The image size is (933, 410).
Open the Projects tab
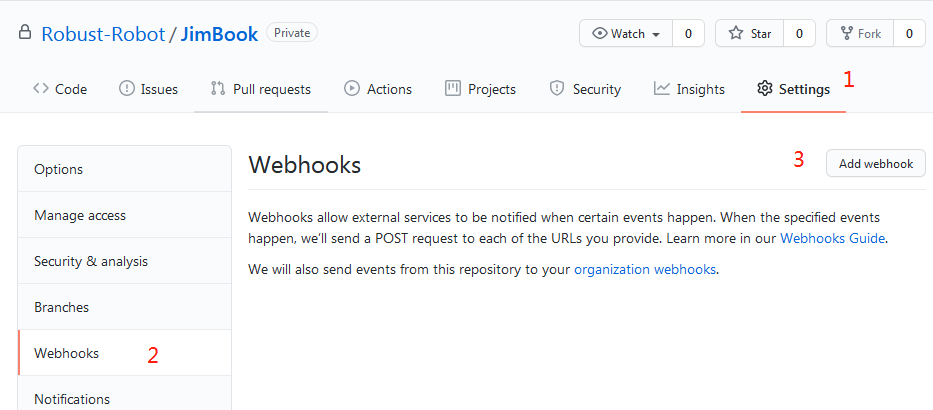coord(481,89)
